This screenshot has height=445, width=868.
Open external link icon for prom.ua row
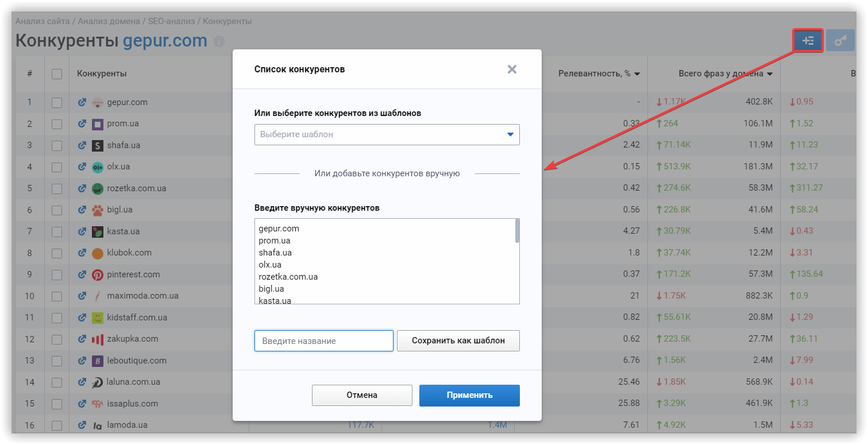(82, 123)
